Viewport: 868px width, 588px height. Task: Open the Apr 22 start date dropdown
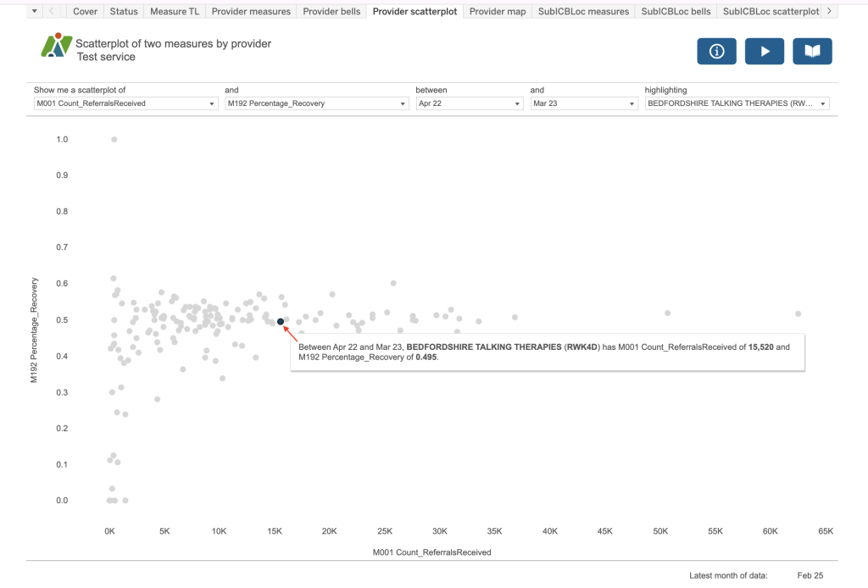click(x=469, y=103)
